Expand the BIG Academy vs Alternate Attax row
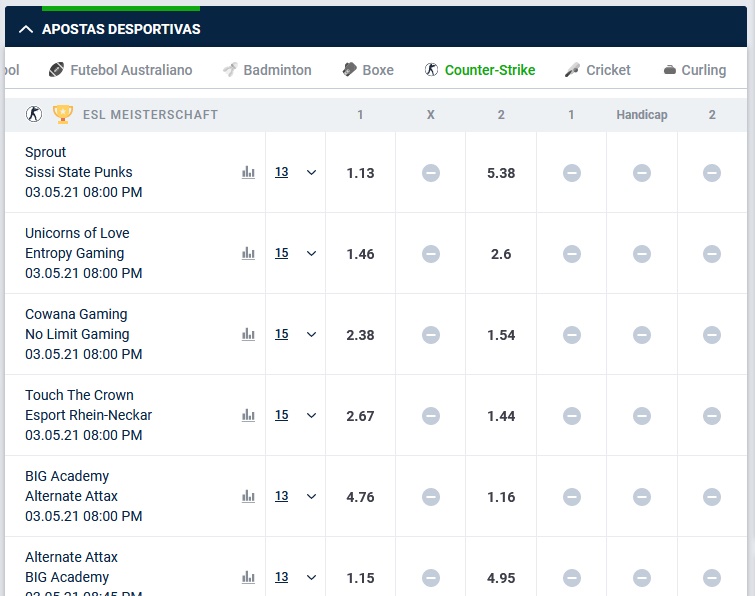 [312, 496]
